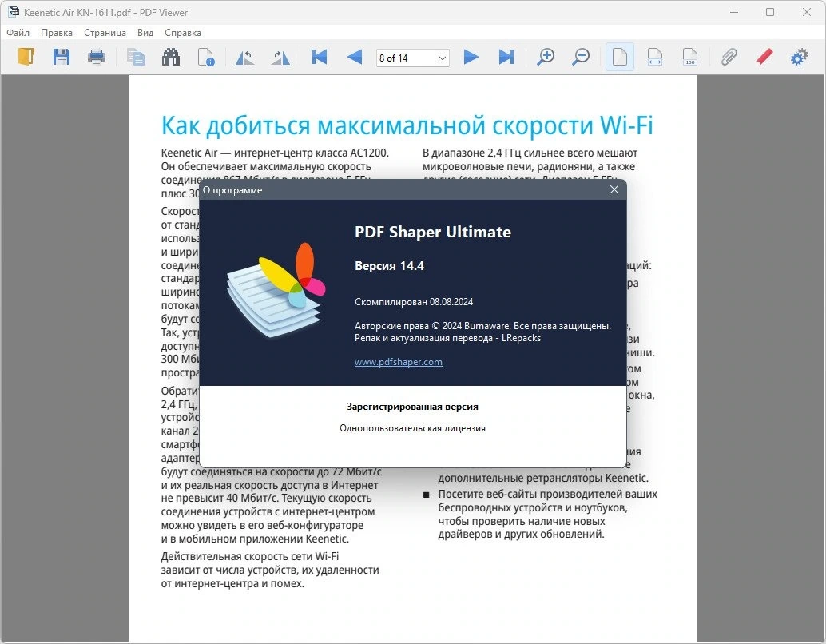826x644 pixels.
Task: Select the fit page width view
Action: pyautogui.click(x=655, y=57)
